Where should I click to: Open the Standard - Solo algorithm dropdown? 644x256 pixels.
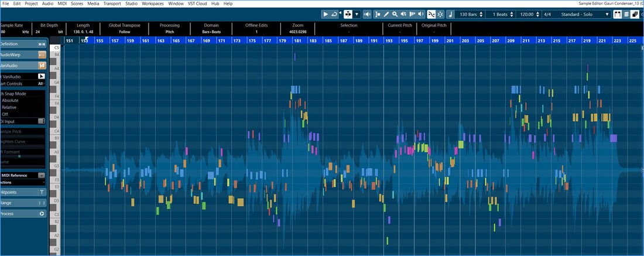coord(583,14)
